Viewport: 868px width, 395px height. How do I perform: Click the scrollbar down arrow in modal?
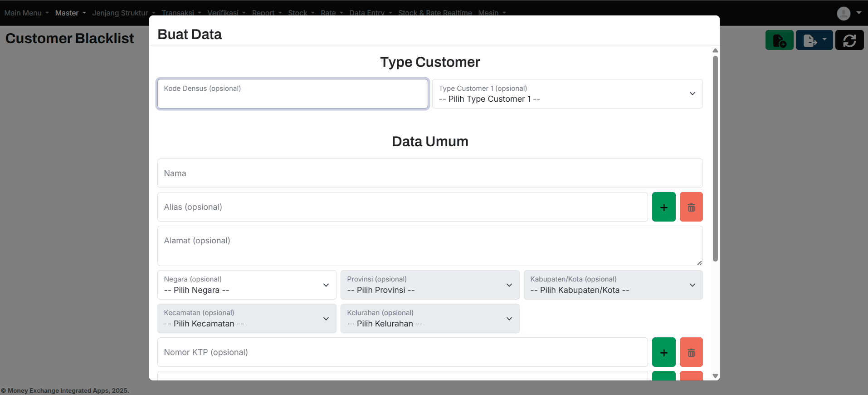click(x=715, y=376)
